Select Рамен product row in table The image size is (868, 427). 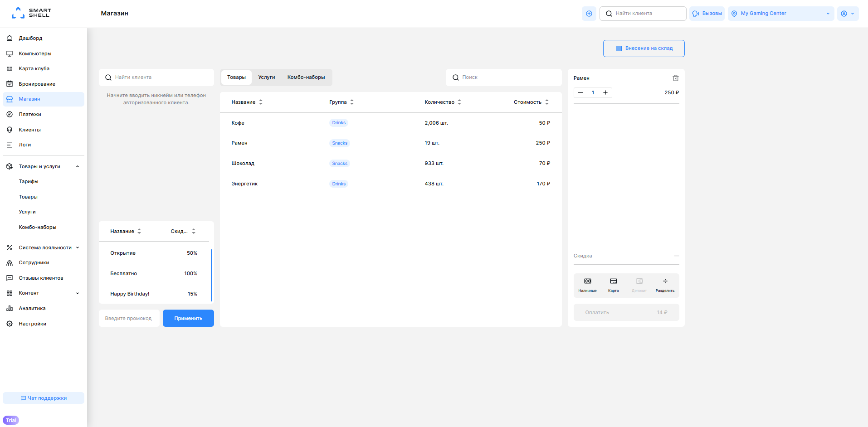pos(391,143)
